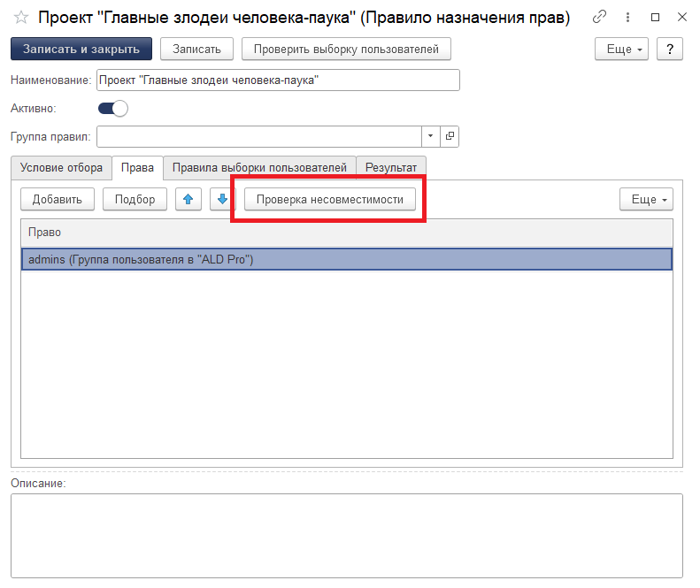Move the selected right down with the blue arrow

pos(222,199)
